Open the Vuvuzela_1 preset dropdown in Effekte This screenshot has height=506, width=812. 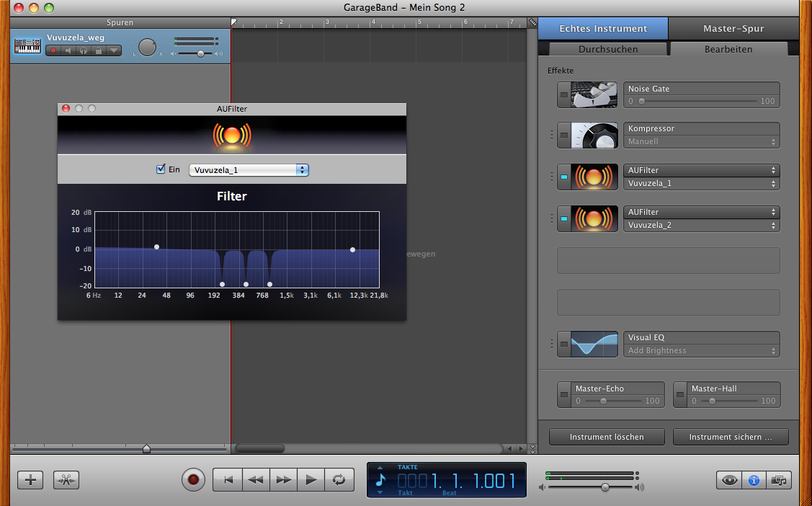[702, 183]
